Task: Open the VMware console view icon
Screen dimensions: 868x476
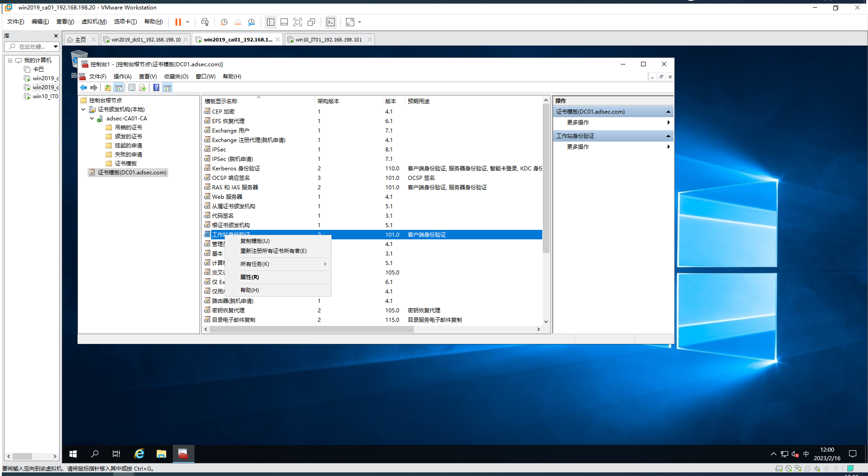Action: tap(331, 22)
